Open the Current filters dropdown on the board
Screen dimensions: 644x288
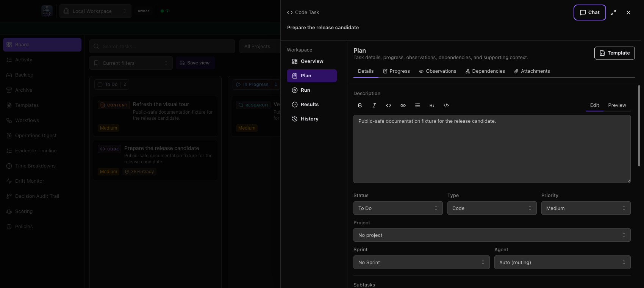131,63
